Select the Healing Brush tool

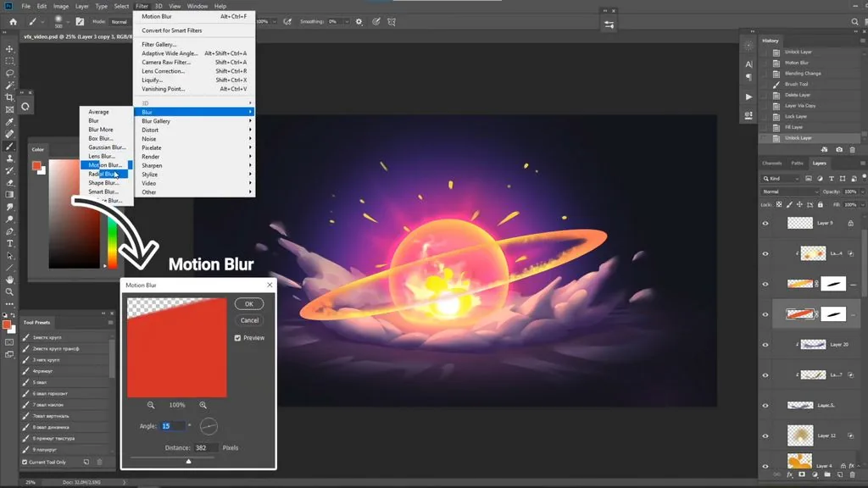(x=9, y=134)
